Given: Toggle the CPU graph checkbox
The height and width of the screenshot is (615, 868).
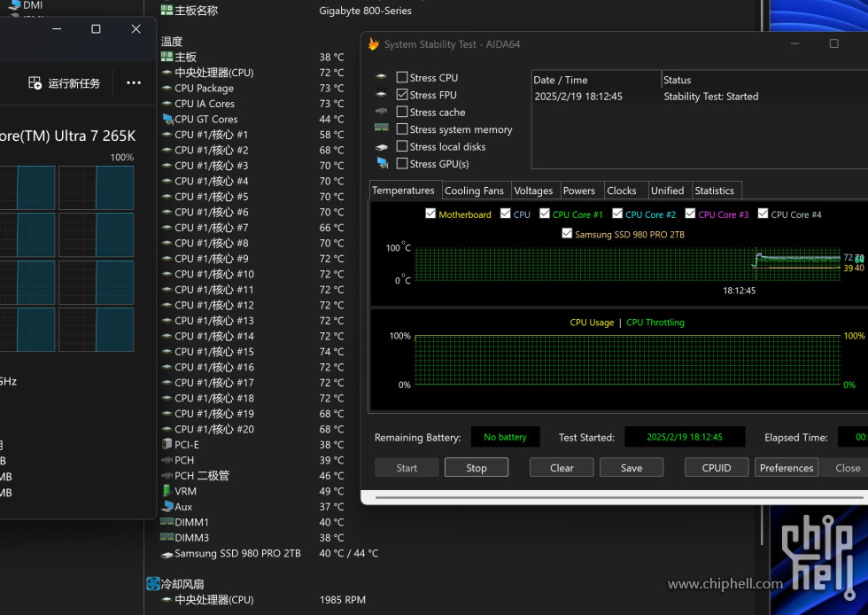Looking at the screenshot, I should click(506, 214).
